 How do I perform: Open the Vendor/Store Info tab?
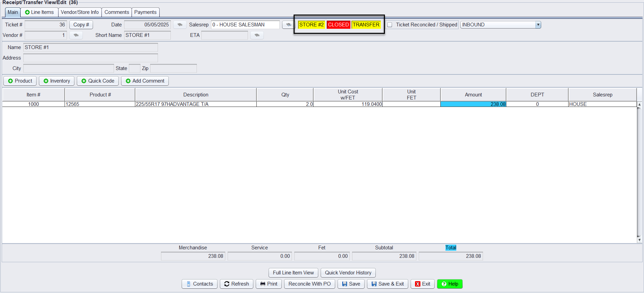point(80,12)
